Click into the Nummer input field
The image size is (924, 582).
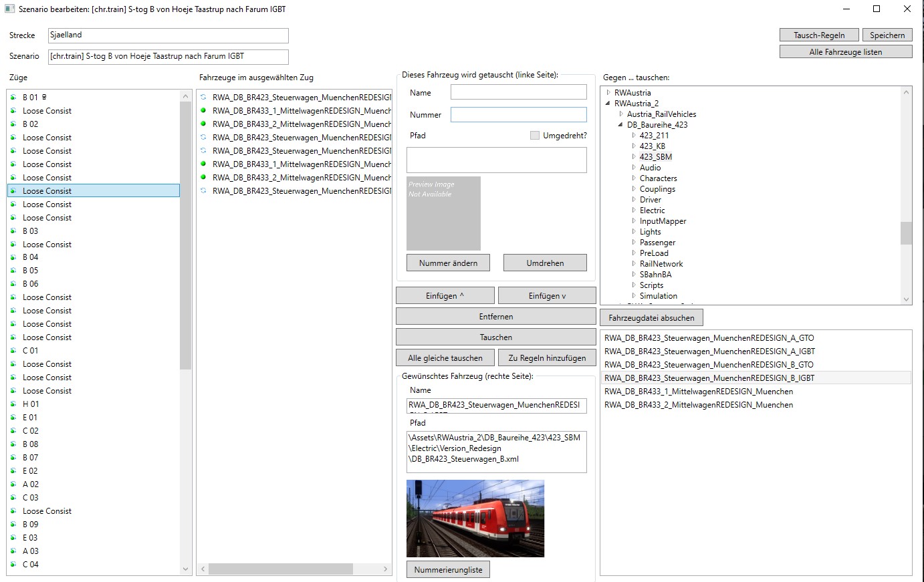[x=518, y=115]
